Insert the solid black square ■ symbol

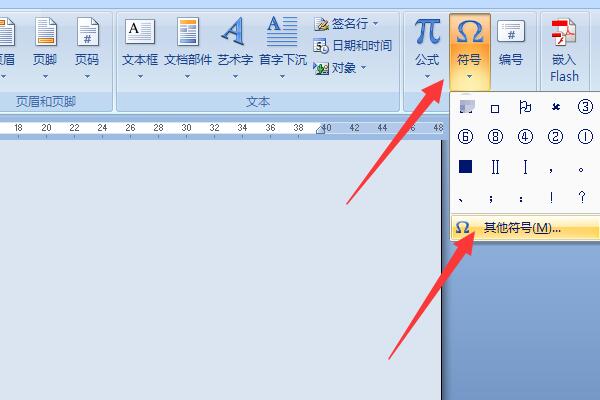click(465, 167)
